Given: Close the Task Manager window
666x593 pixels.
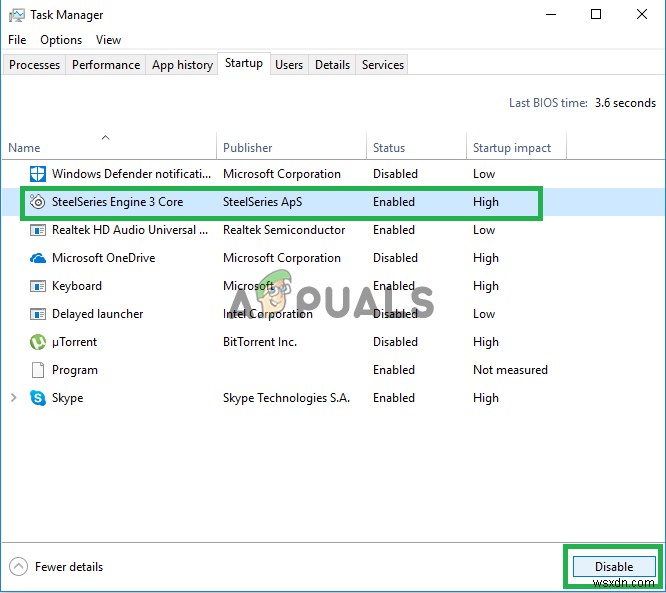Looking at the screenshot, I should click(641, 14).
